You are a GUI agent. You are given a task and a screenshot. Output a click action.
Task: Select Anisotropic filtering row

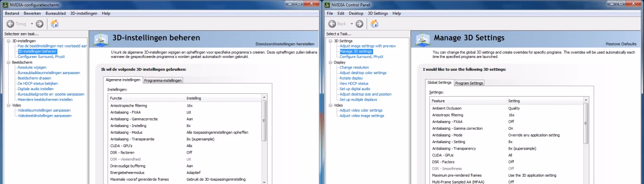[506, 115]
